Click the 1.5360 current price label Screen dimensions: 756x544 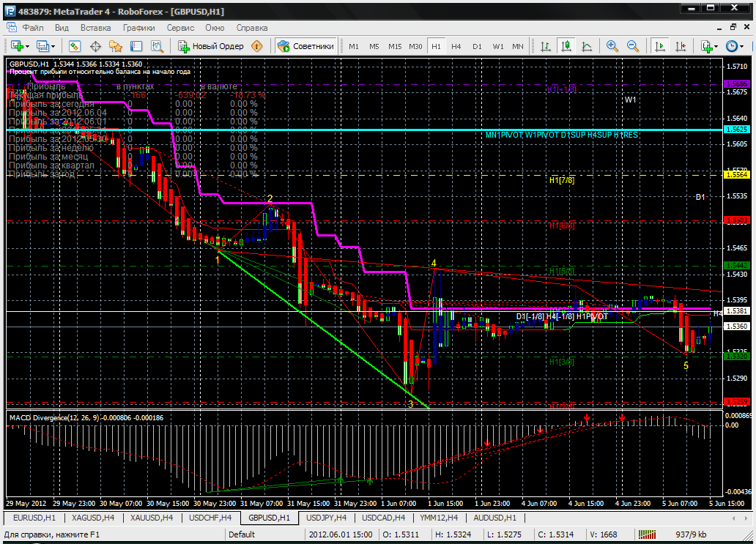(x=737, y=327)
